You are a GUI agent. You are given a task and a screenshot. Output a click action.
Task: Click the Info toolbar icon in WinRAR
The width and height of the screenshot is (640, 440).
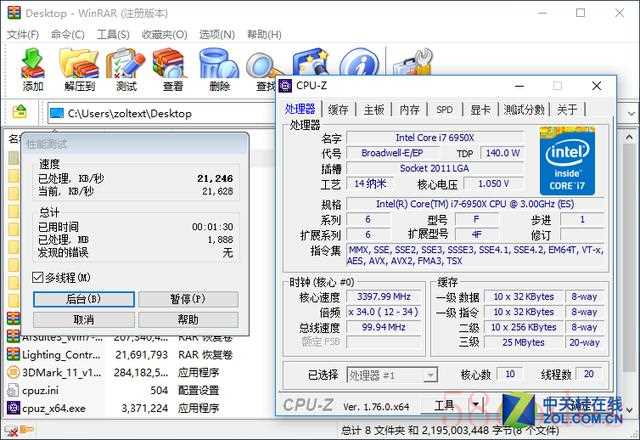pos(359,61)
